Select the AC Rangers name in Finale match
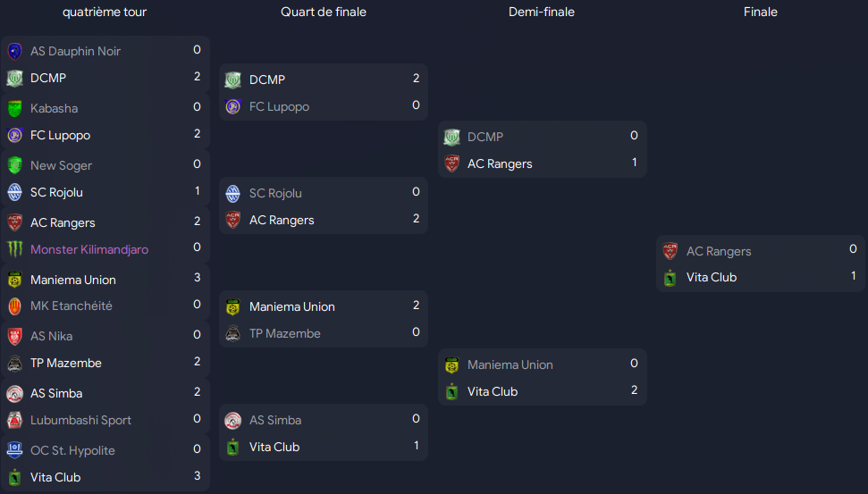Image resolution: width=868 pixels, height=494 pixels. [719, 251]
